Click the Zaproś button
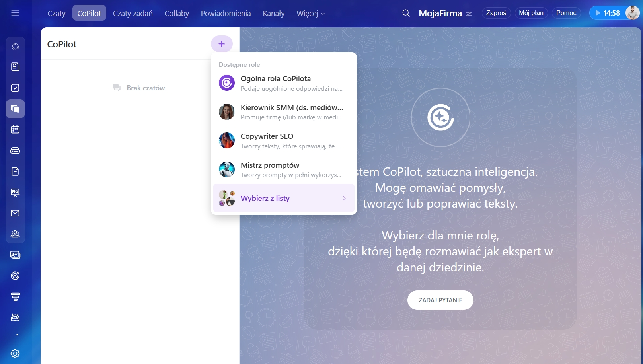The height and width of the screenshot is (364, 643). point(496,13)
